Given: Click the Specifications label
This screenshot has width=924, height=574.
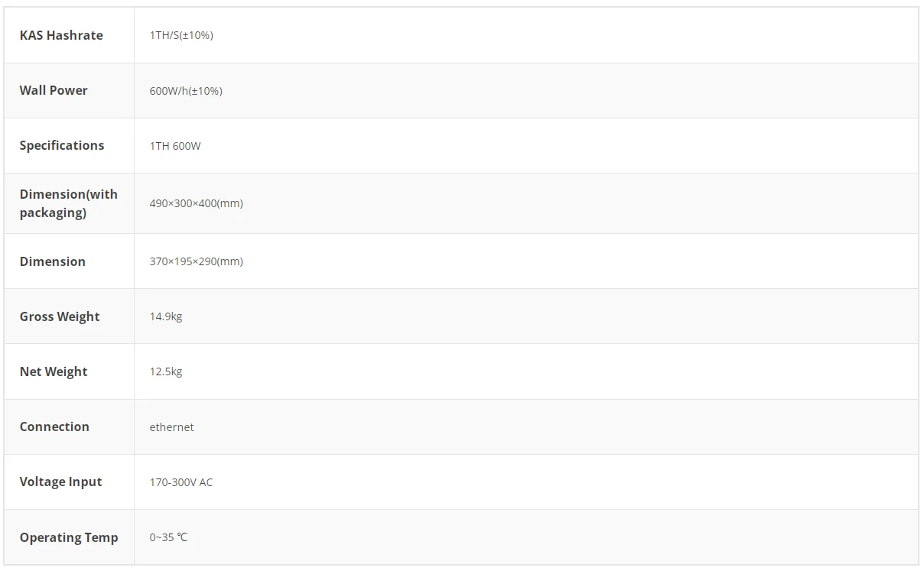Looking at the screenshot, I should (x=62, y=145).
